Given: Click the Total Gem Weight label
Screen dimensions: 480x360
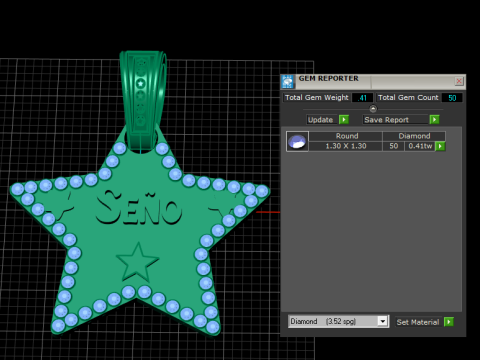Looking at the screenshot, I should pos(317,98).
